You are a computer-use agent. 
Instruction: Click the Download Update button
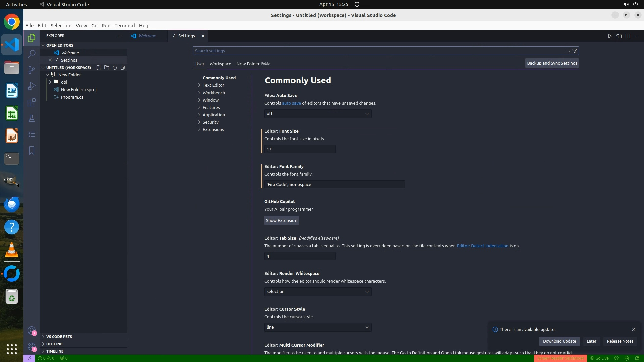[559, 341]
